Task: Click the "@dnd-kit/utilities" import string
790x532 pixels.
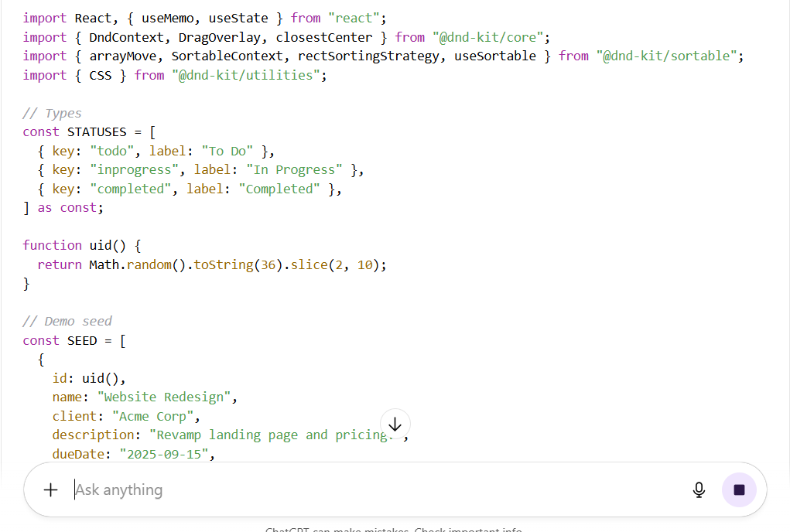Action: pos(246,75)
